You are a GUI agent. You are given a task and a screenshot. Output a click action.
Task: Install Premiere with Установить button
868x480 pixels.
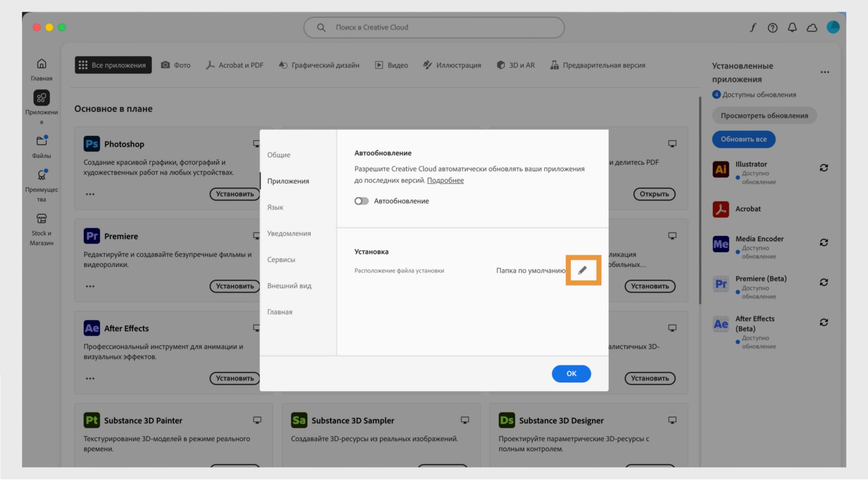pyautogui.click(x=235, y=286)
